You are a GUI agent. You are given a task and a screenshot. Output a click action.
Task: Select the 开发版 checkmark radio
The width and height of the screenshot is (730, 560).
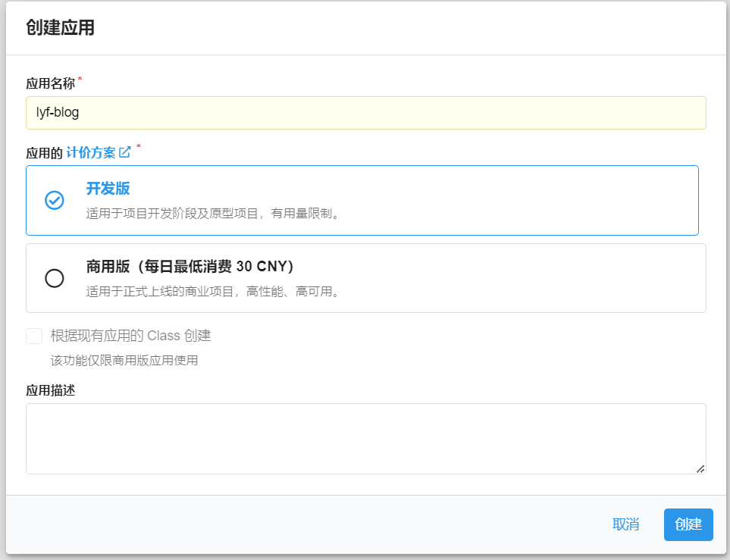[55, 200]
